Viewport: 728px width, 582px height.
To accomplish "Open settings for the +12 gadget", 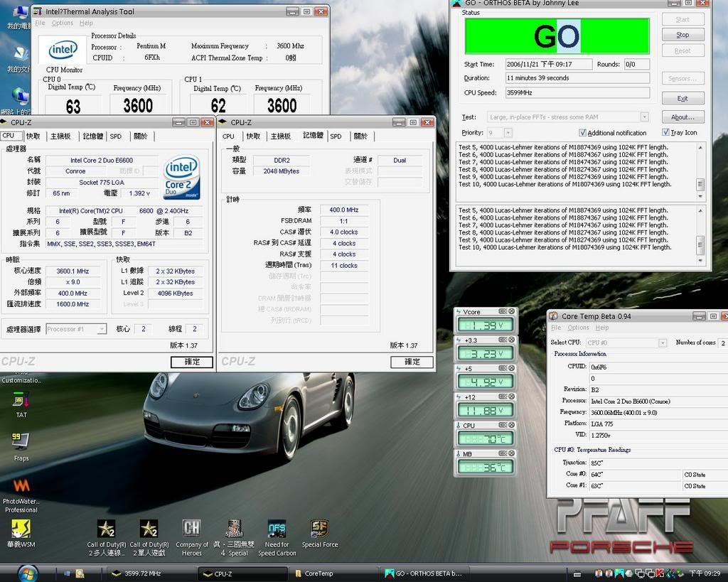I will click(x=503, y=397).
